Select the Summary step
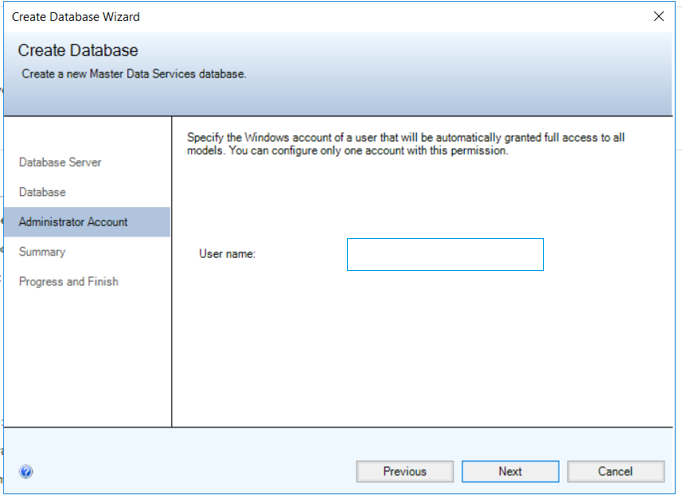The width and height of the screenshot is (682, 501). (42, 252)
